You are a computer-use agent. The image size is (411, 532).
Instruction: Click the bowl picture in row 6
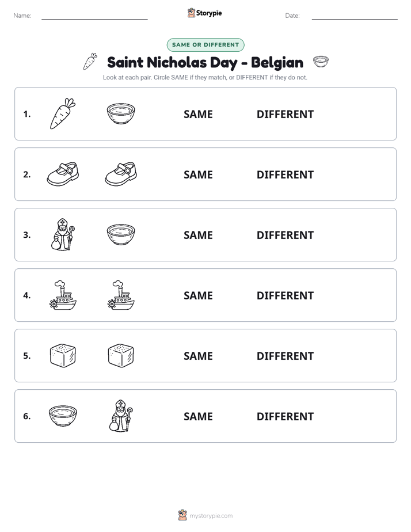(63, 416)
